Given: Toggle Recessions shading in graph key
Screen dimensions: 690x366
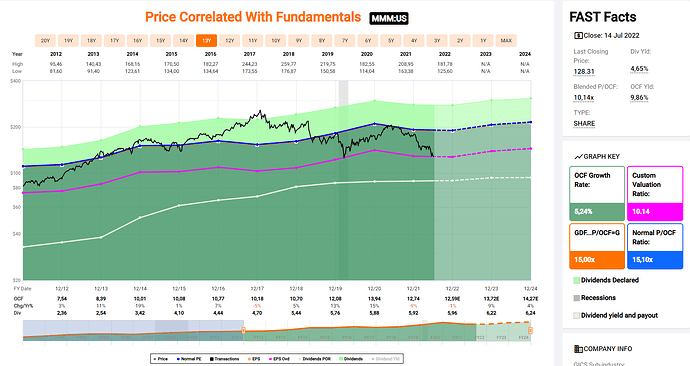Looking at the screenshot, I should click(x=595, y=298).
